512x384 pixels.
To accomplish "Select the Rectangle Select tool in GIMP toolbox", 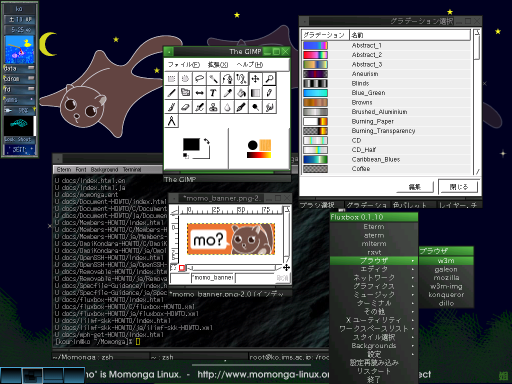I will [171, 79].
